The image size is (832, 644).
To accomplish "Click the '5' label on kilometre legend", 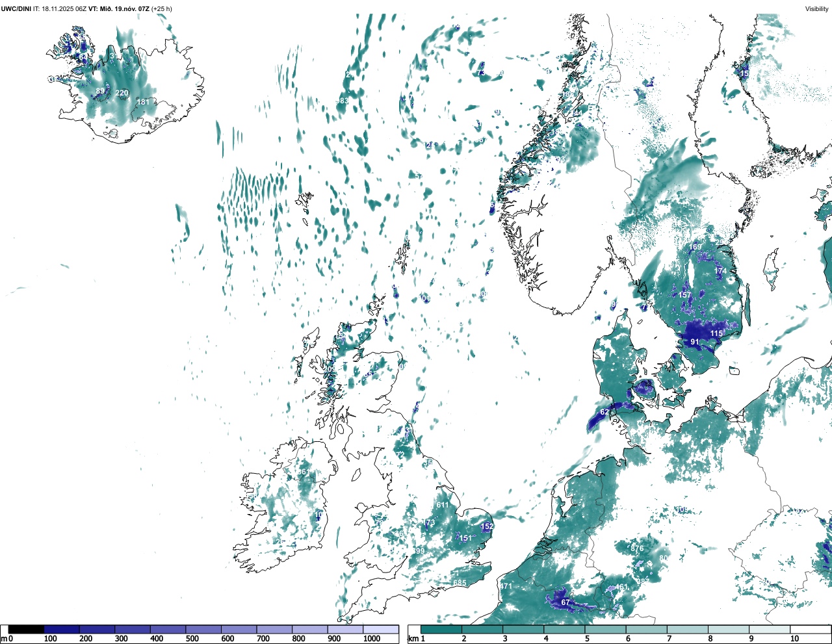I will [586, 639].
